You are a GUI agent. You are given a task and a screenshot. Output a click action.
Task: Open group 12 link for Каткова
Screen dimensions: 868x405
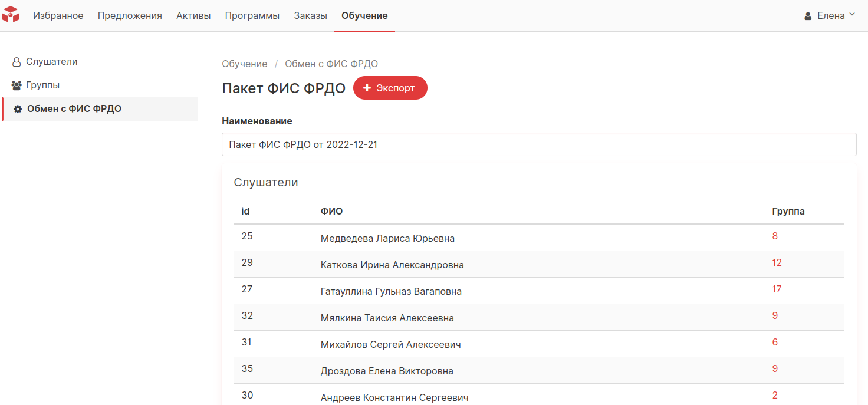[x=777, y=263]
